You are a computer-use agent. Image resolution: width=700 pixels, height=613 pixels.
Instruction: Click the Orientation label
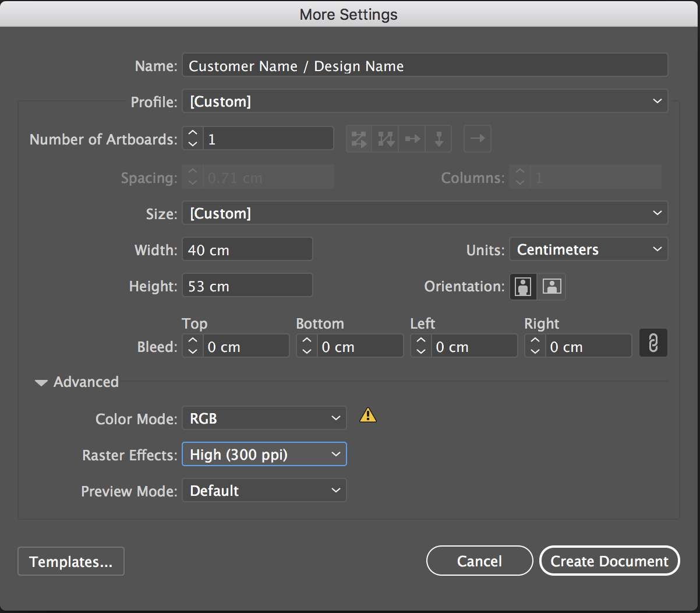click(x=464, y=286)
